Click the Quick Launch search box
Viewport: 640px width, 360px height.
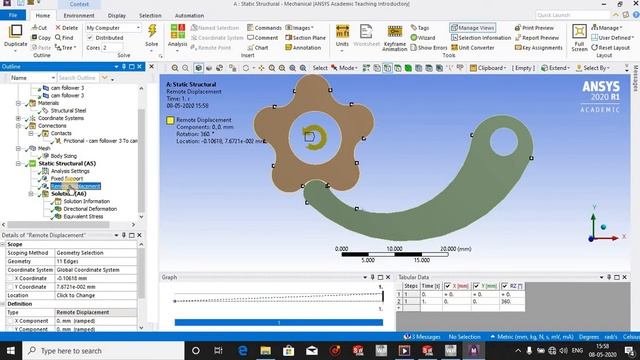tap(572, 15)
